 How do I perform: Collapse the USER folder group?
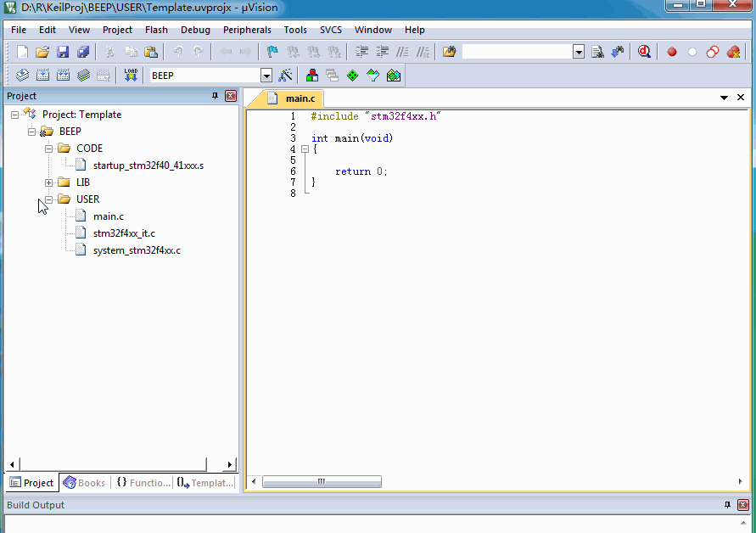[x=48, y=199]
